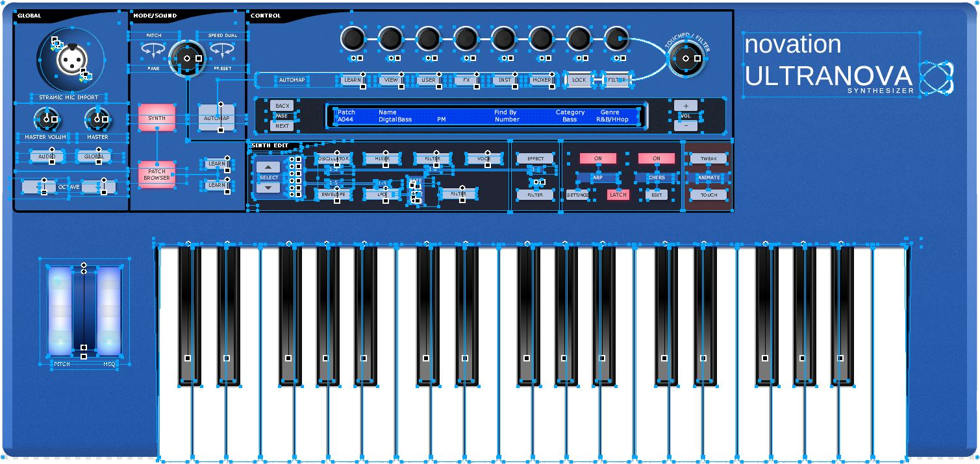Select the VOCE synth edit button

pos(484,158)
